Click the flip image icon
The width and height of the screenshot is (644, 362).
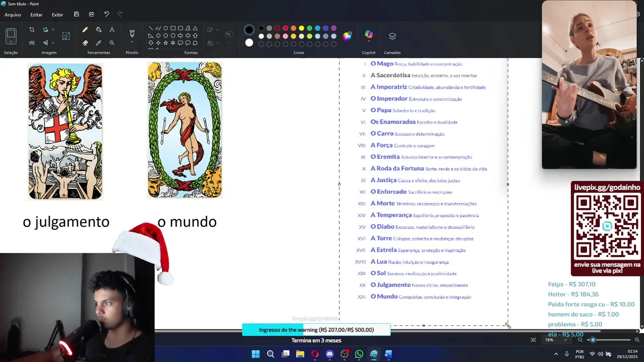pos(45,43)
